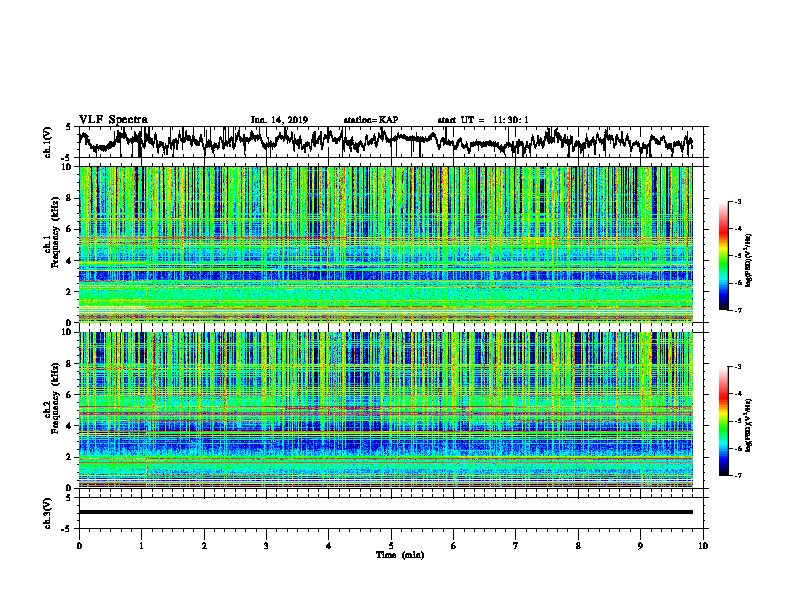Click the "2" tick on the time axis
The width and height of the screenshot is (792, 612).
[204, 546]
